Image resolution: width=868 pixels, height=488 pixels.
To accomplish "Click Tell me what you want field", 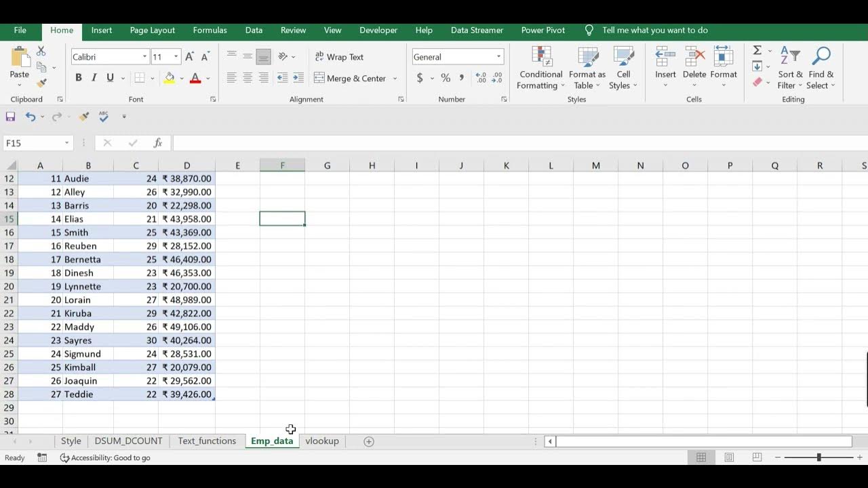I will coord(655,30).
